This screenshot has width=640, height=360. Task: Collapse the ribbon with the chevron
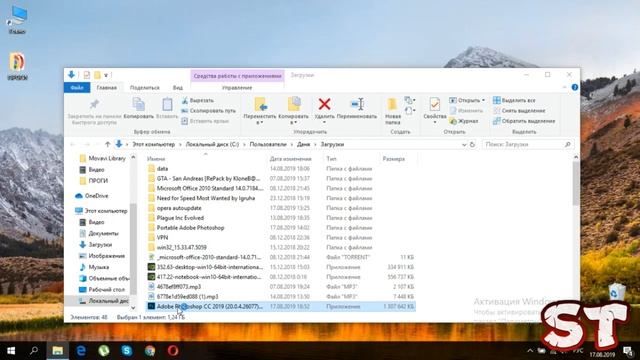564,87
